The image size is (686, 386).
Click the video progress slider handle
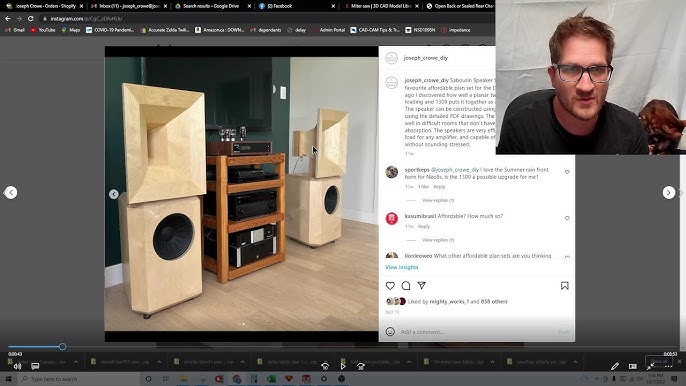[63, 347]
